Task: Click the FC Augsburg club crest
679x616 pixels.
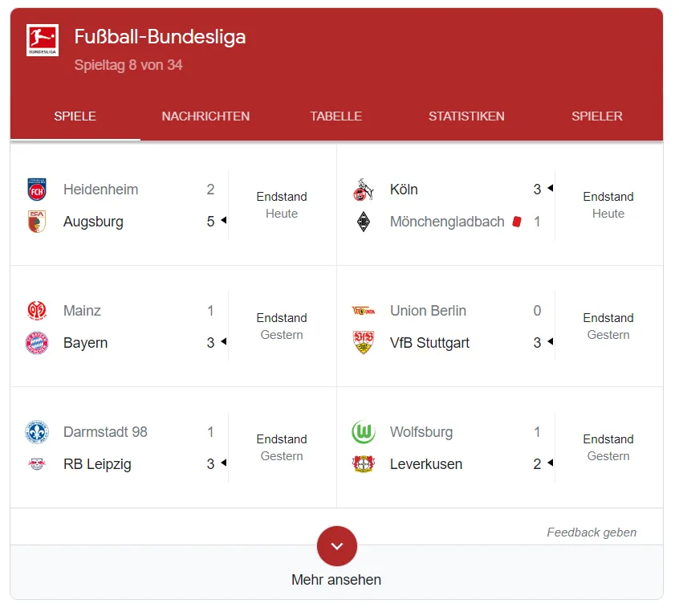Action: (37, 222)
